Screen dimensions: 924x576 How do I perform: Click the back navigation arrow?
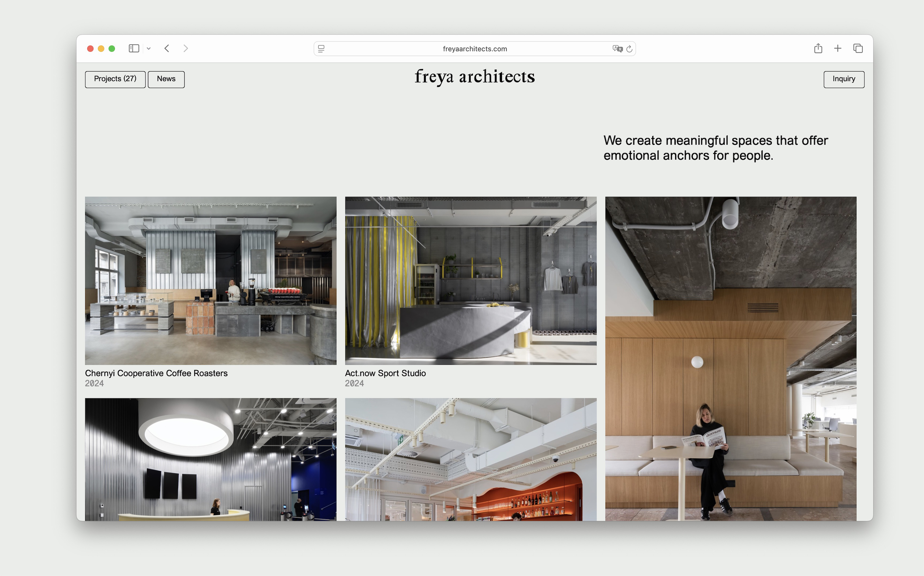pyautogui.click(x=167, y=48)
